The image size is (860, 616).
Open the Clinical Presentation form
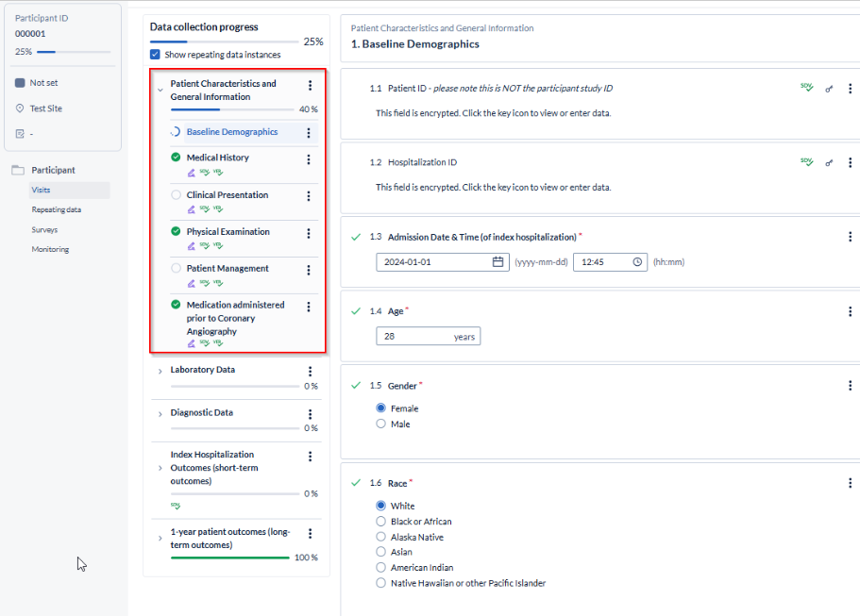pos(228,195)
